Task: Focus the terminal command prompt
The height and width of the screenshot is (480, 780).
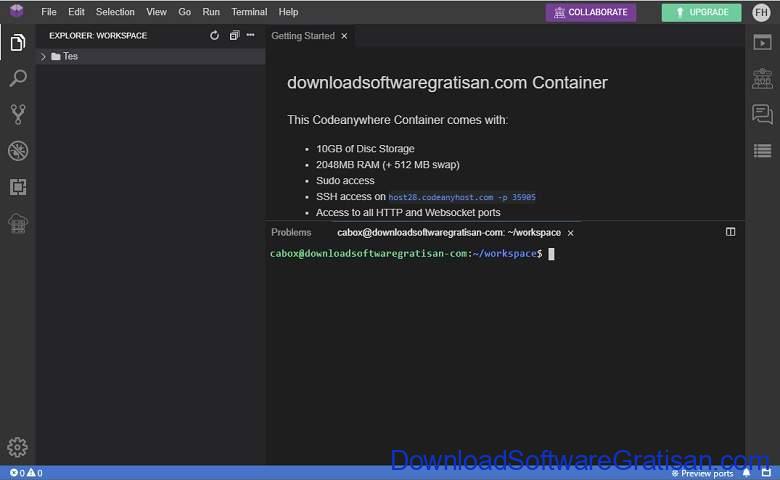Action: [551, 254]
